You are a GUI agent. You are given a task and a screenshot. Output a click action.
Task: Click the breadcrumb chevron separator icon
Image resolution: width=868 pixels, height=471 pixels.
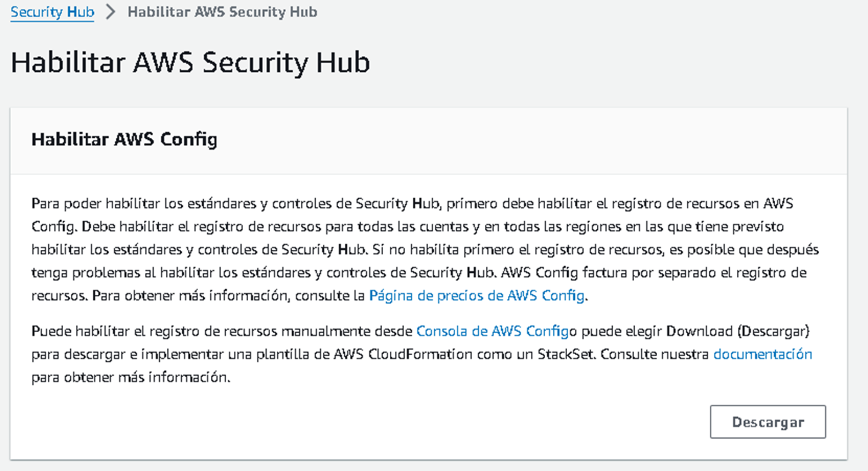point(111,12)
